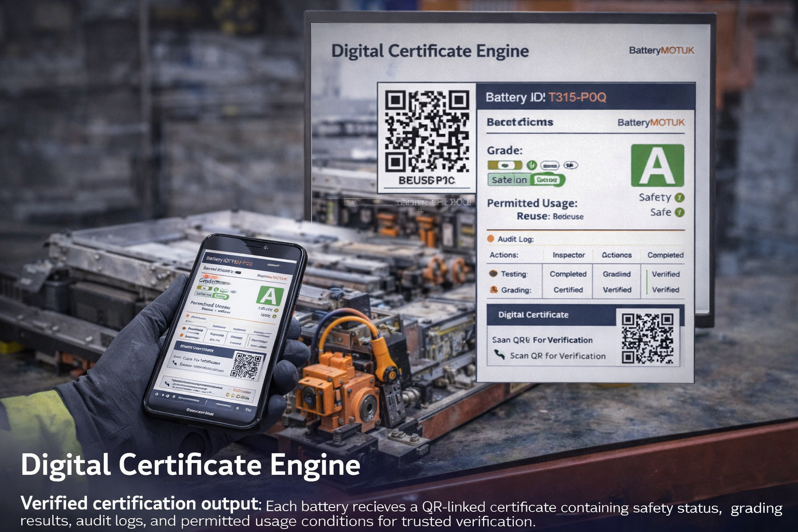
Task: Click the Battery ID T315-P0Q header bar
Action: pyautogui.click(x=586, y=97)
